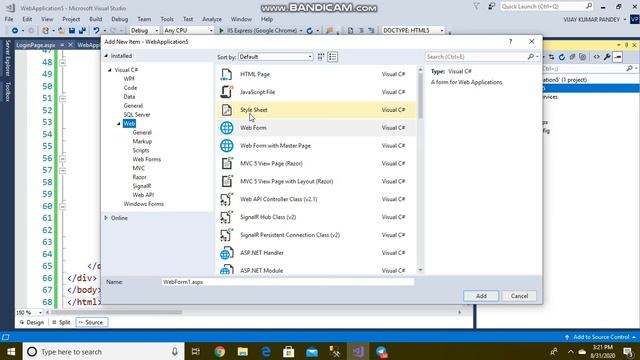This screenshot has height=360, width=640.
Task: Start debugging with green play icon
Action: [221, 31]
